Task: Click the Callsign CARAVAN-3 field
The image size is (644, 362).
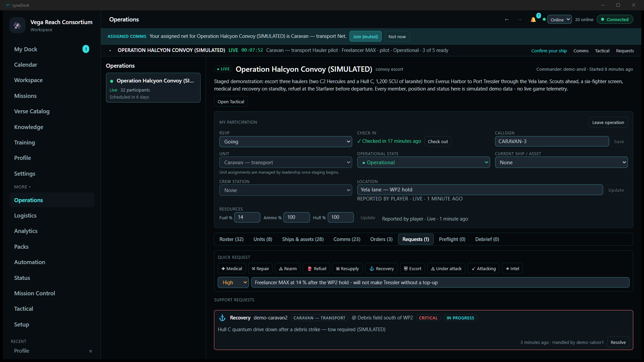Action: tap(552, 141)
